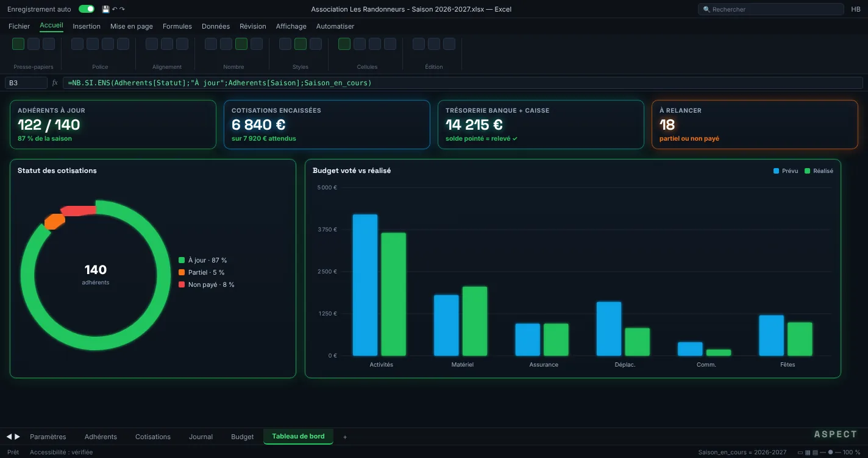Click the orange Partiel legend swatch
The height and width of the screenshot is (458, 868).
pyautogui.click(x=182, y=272)
